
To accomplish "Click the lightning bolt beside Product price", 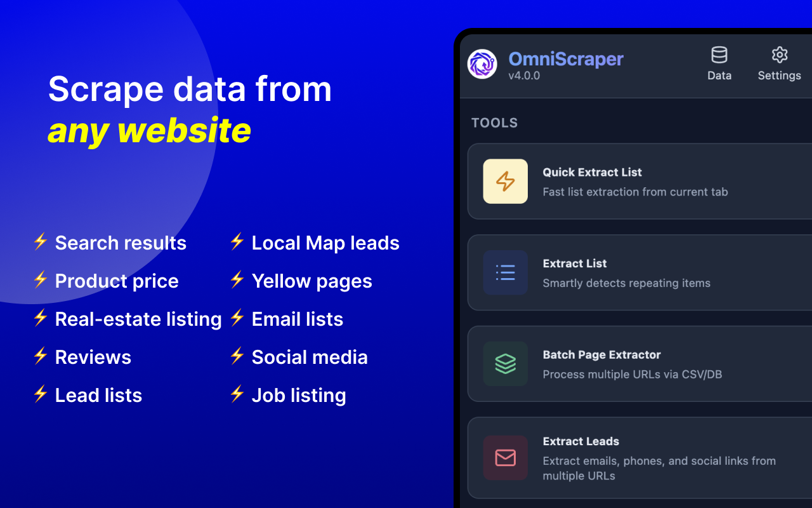I will pos(41,280).
